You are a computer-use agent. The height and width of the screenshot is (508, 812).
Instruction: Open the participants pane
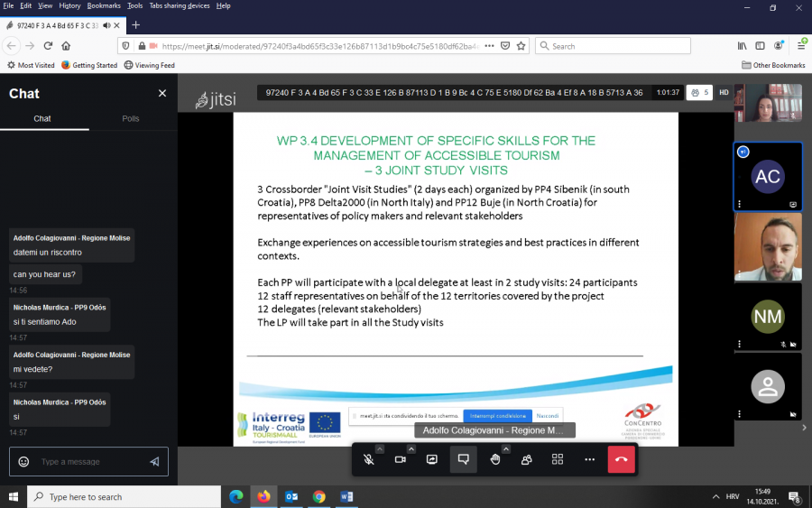526,459
